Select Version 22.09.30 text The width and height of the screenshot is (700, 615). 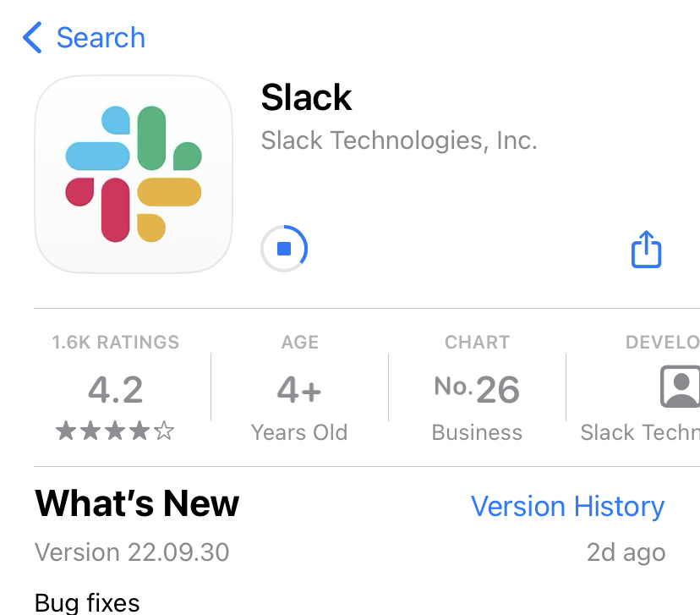(132, 552)
